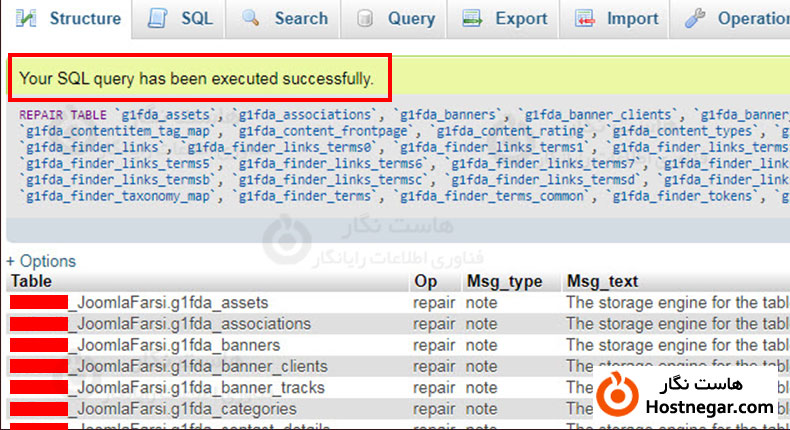Click the Import tab icon
This screenshot has height=430, width=790.
[x=585, y=18]
